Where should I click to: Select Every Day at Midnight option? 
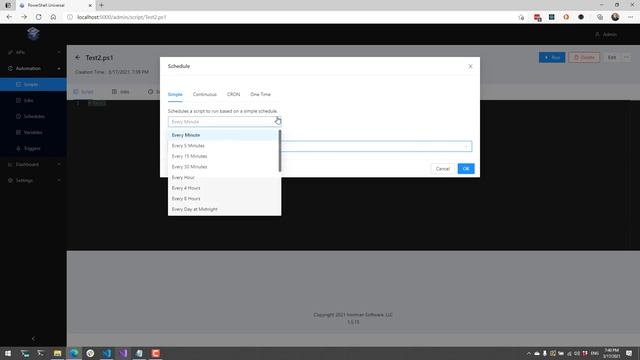pyautogui.click(x=224, y=209)
